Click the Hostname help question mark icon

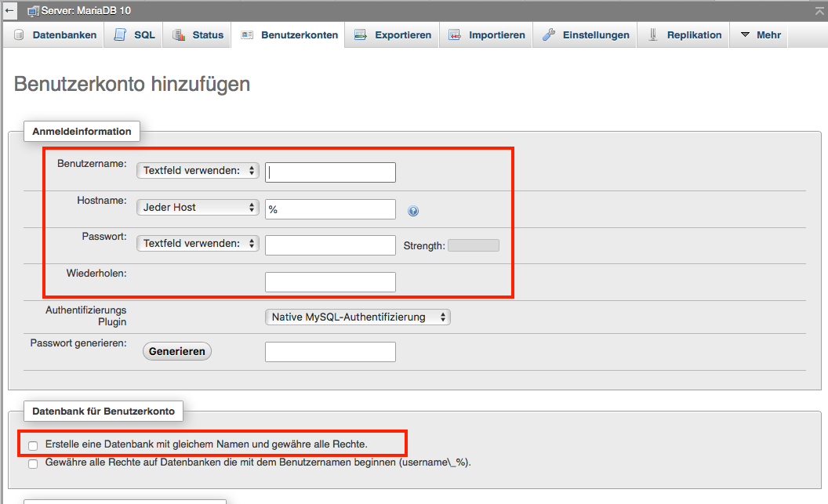tap(413, 210)
